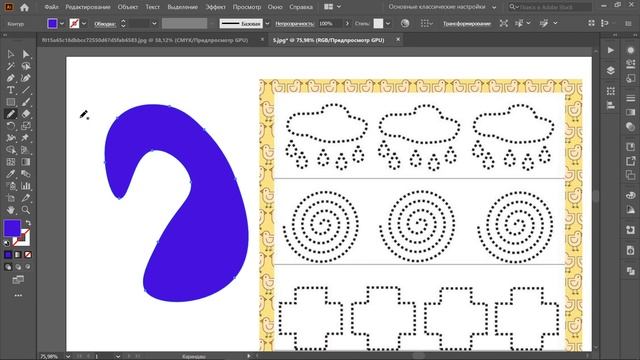Open stroke color dropdown in control bar
Viewport: 640px width, 360px height.
[84, 24]
